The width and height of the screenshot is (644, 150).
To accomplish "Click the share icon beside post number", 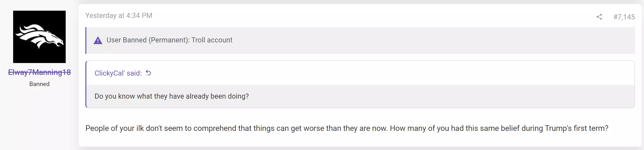I will coord(599,17).
